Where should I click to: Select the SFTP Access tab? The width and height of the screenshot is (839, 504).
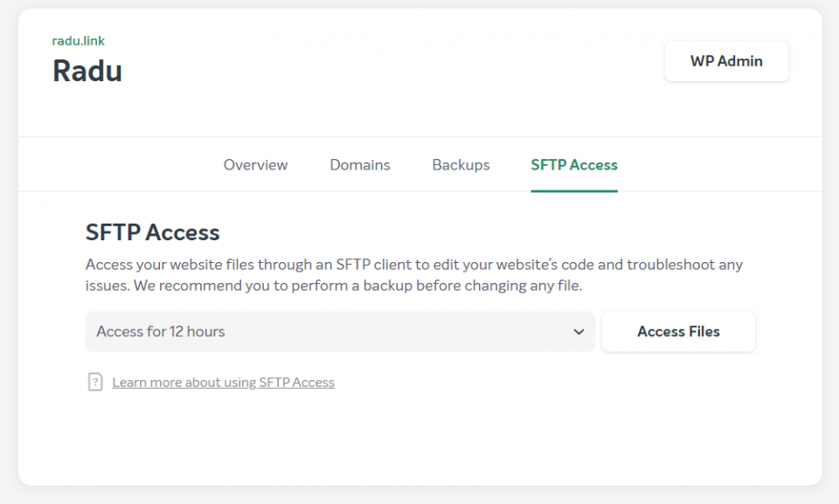click(574, 165)
